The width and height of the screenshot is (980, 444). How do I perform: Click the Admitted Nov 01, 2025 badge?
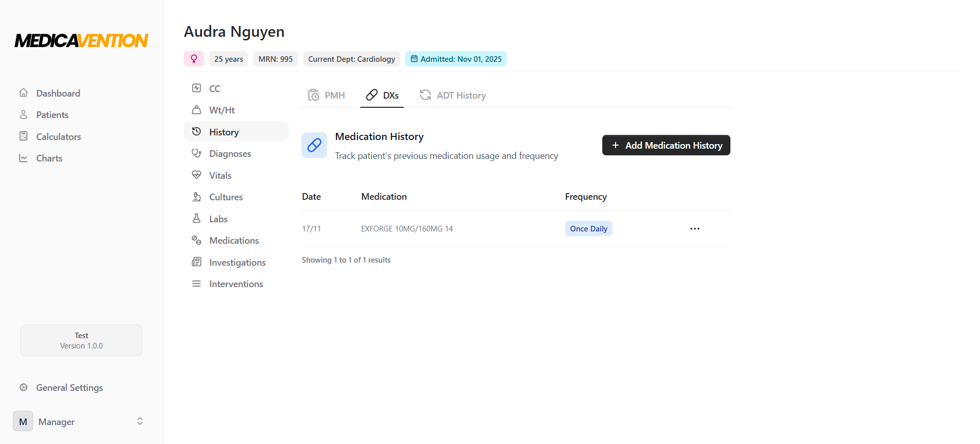[456, 59]
